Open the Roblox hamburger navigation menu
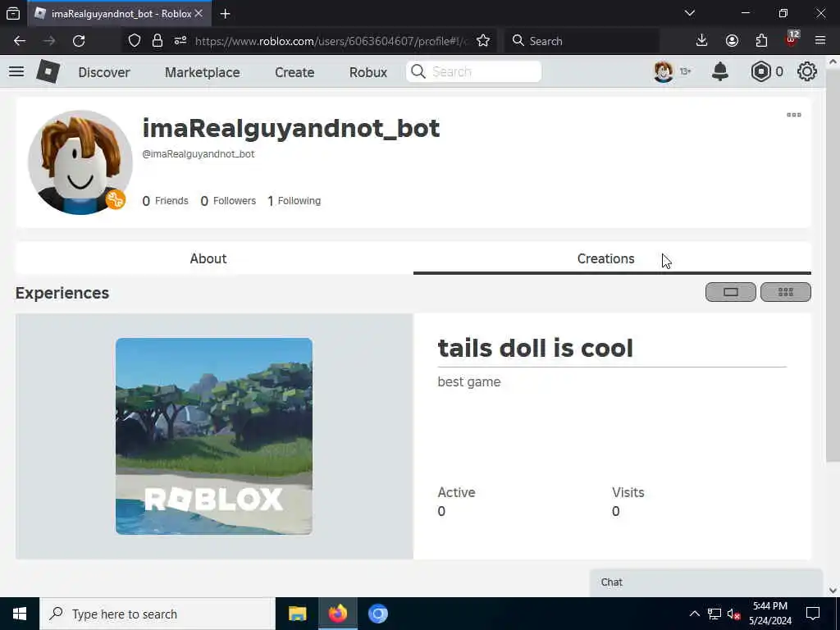840x630 pixels. (x=16, y=71)
